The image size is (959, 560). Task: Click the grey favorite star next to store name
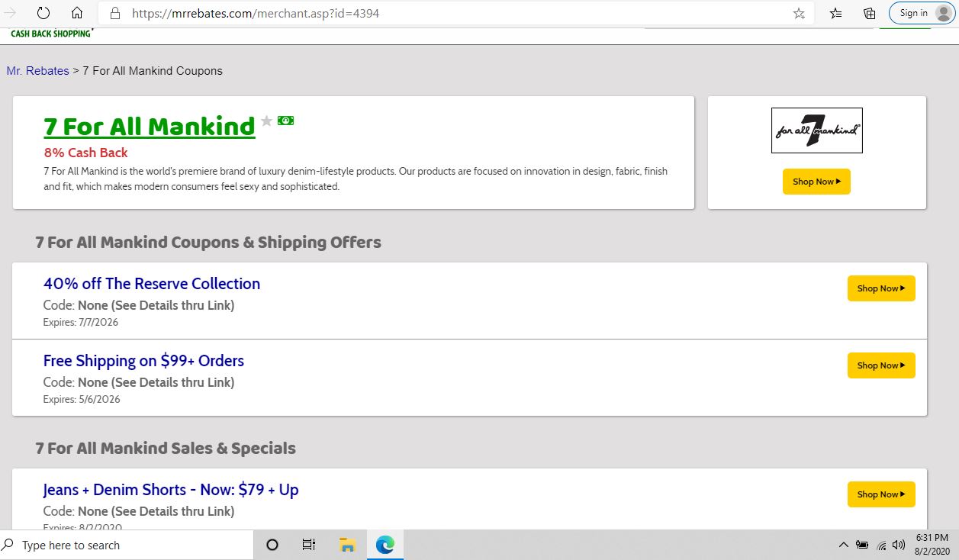tap(266, 121)
